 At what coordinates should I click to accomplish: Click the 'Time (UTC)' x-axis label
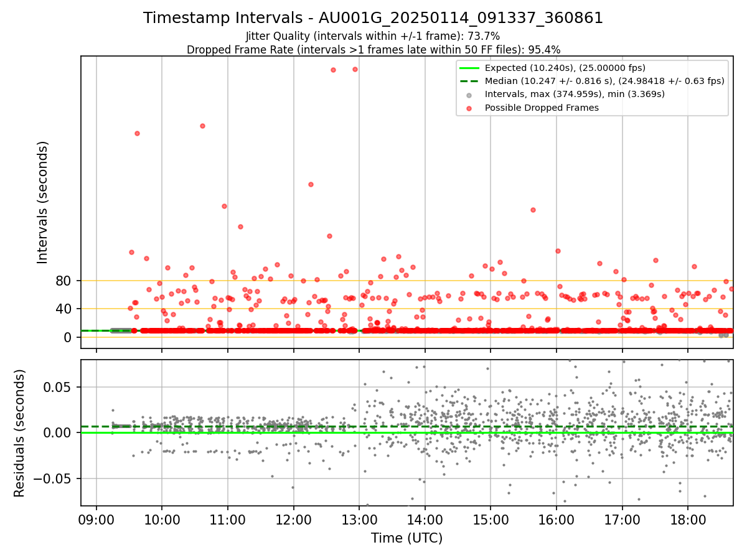(406, 538)
